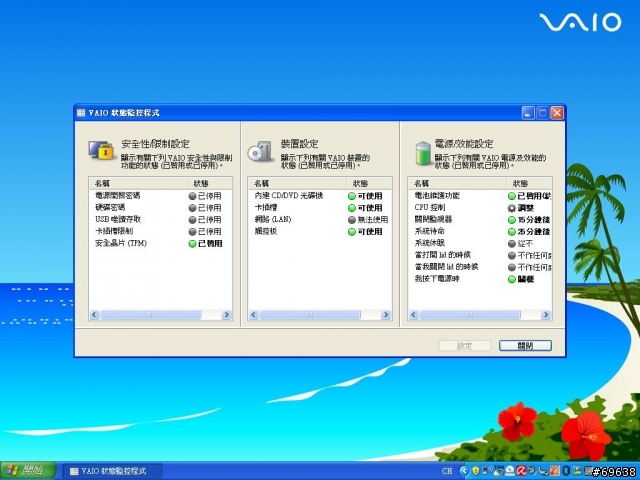Minimize the VAIO 狀態監控程式 window
This screenshot has height=480, width=640.
tap(528, 113)
